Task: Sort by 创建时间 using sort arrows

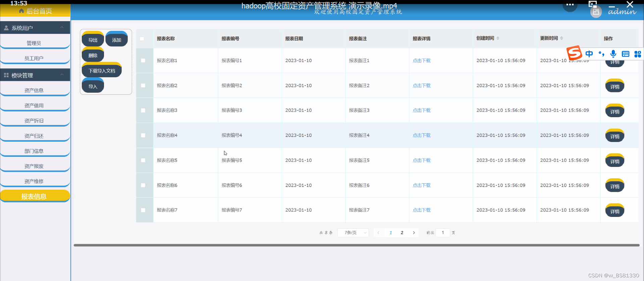Action: [498, 38]
